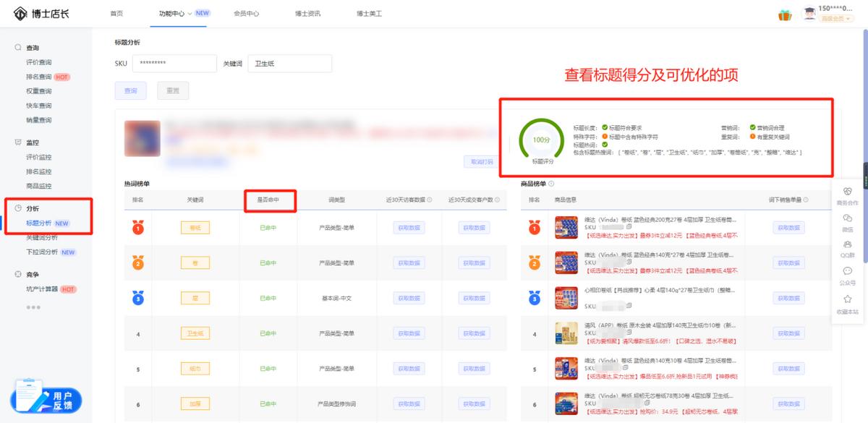The height and width of the screenshot is (423, 868).
Task: Select 销量查询 in the sidebar
Action: tap(39, 120)
